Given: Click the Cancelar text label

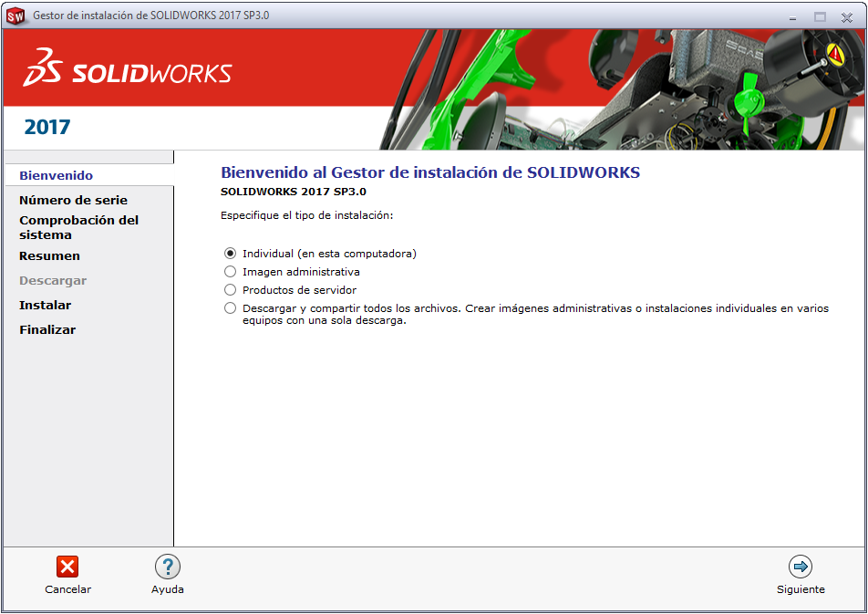Looking at the screenshot, I should coord(67,589).
